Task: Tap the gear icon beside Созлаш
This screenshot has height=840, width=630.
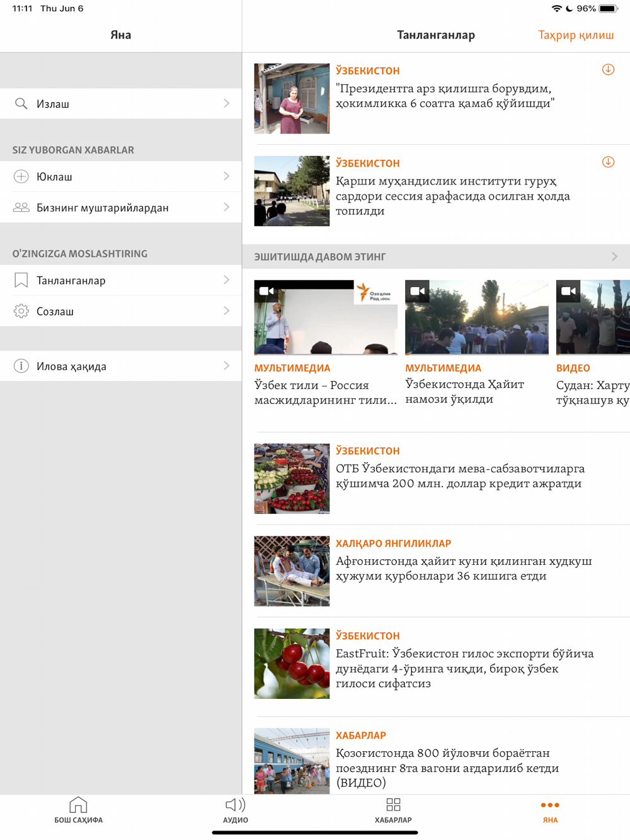Action: (21, 311)
